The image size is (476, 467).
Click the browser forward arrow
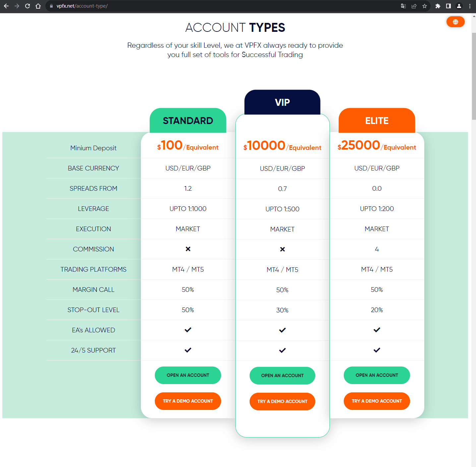click(x=17, y=6)
